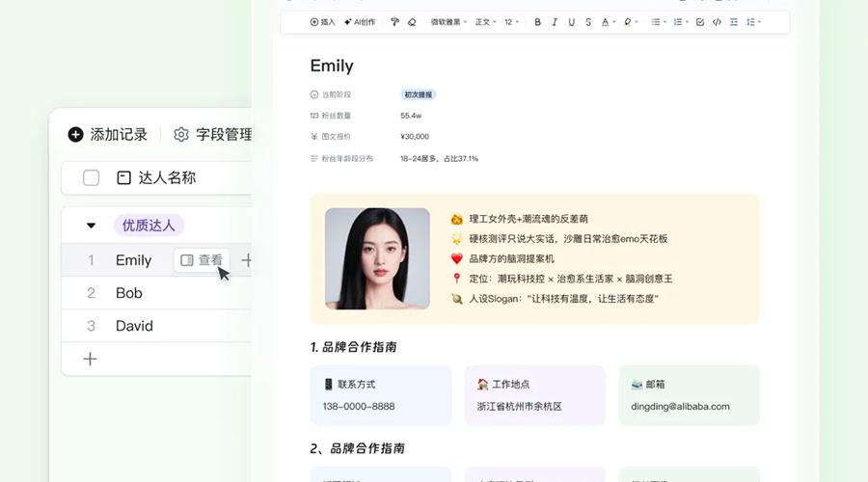Image resolution: width=868 pixels, height=482 pixels.
Task: Open the 正文 paragraph style dropdown
Action: [485, 22]
